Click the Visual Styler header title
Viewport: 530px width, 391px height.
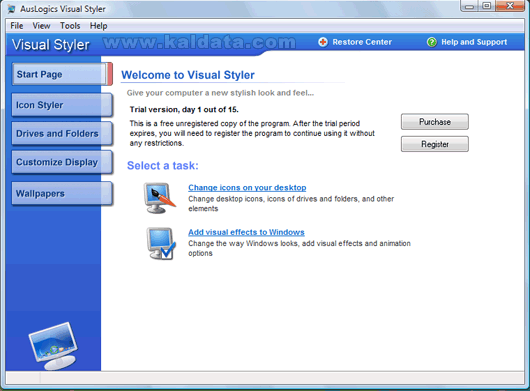click(51, 45)
